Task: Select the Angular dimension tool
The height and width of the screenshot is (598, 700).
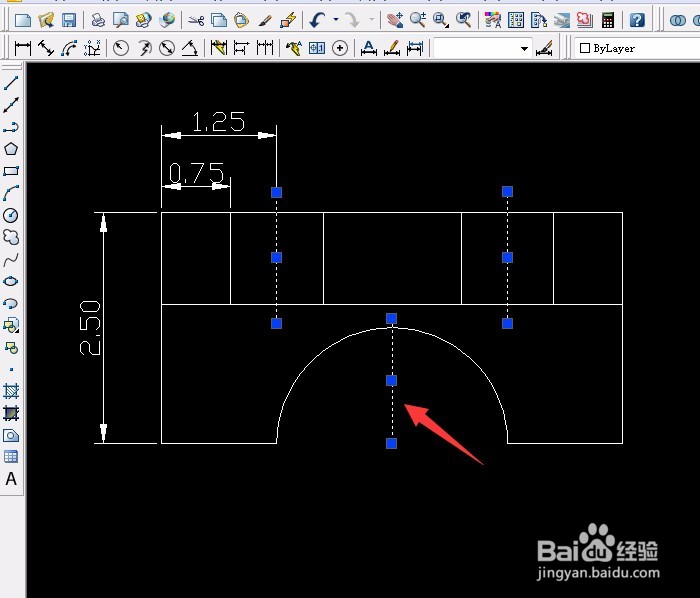Action: (x=190, y=48)
